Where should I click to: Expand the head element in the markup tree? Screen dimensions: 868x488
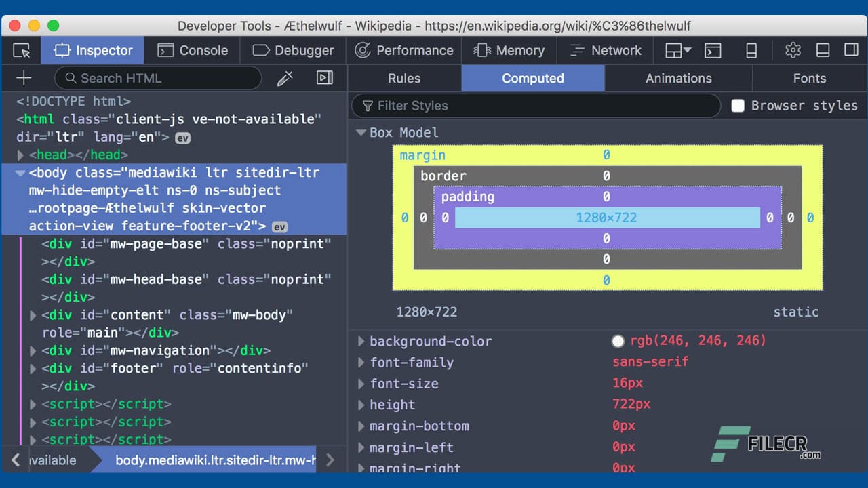tap(20, 155)
